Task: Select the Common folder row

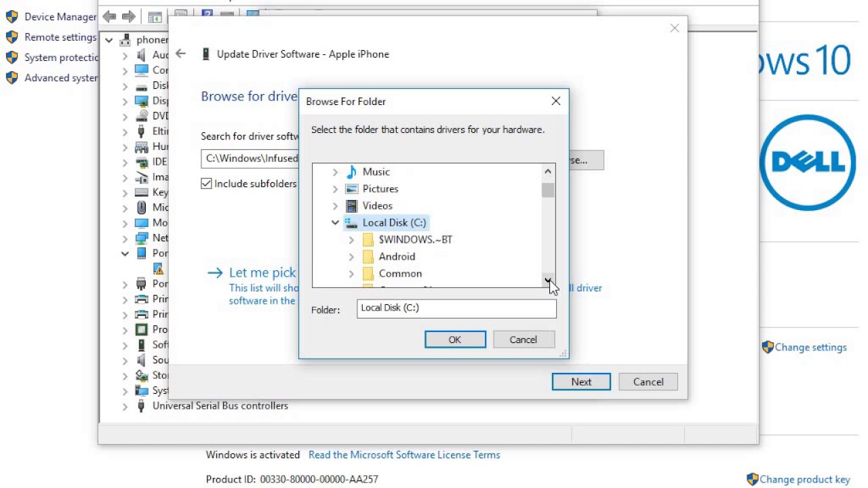Action: (400, 274)
